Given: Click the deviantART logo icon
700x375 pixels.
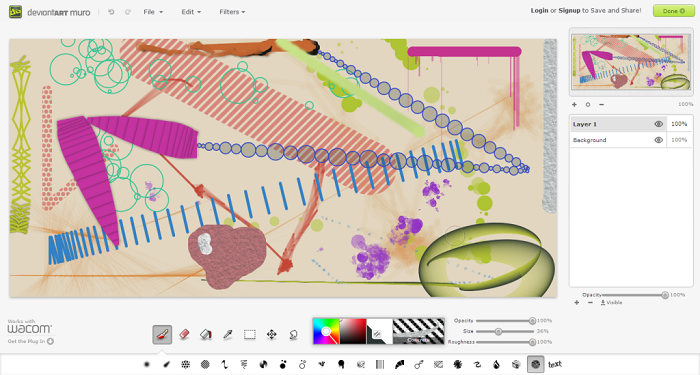Looking at the screenshot, I should [16, 12].
